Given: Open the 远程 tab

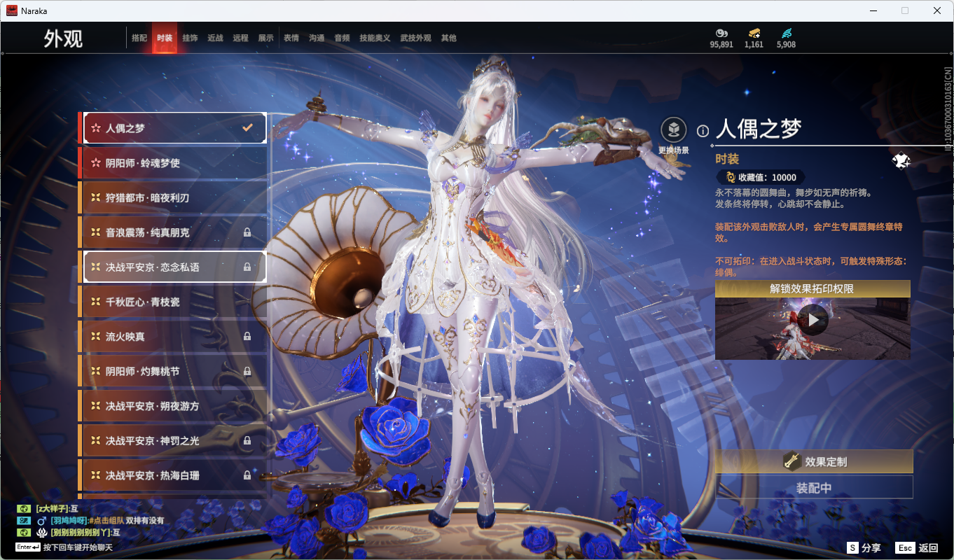Looking at the screenshot, I should tap(240, 38).
